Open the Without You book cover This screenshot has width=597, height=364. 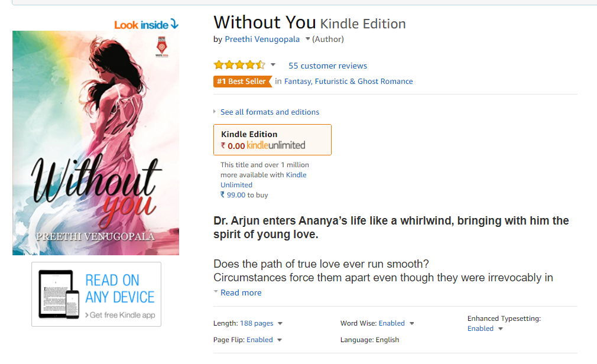pos(96,143)
